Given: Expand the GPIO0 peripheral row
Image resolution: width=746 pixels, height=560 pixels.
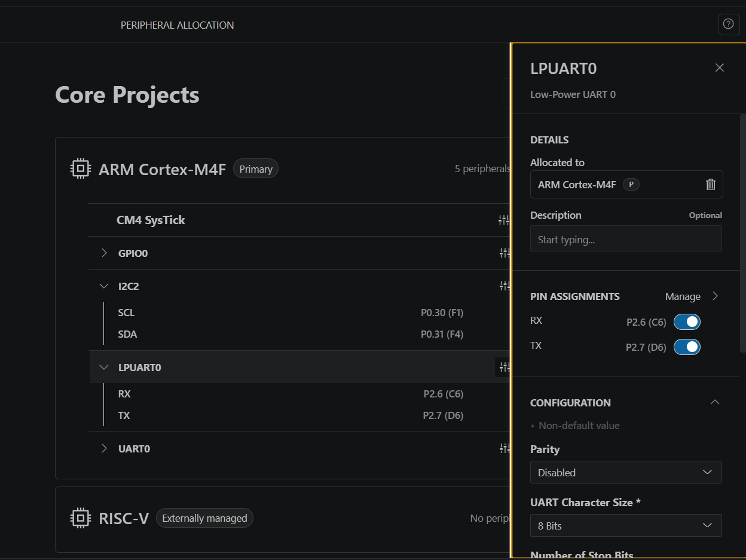Looking at the screenshot, I should [x=104, y=253].
